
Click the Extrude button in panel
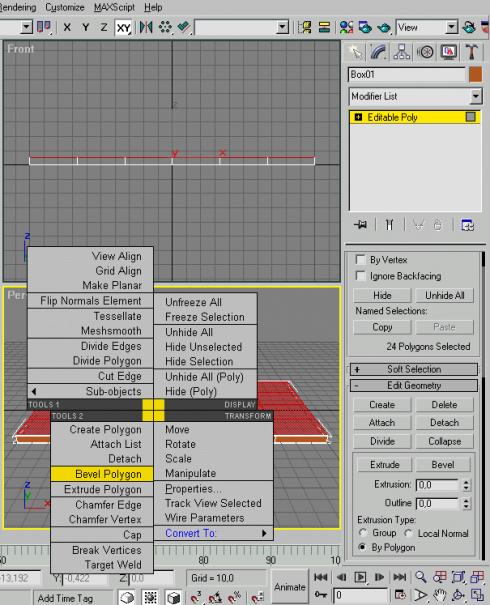(385, 465)
